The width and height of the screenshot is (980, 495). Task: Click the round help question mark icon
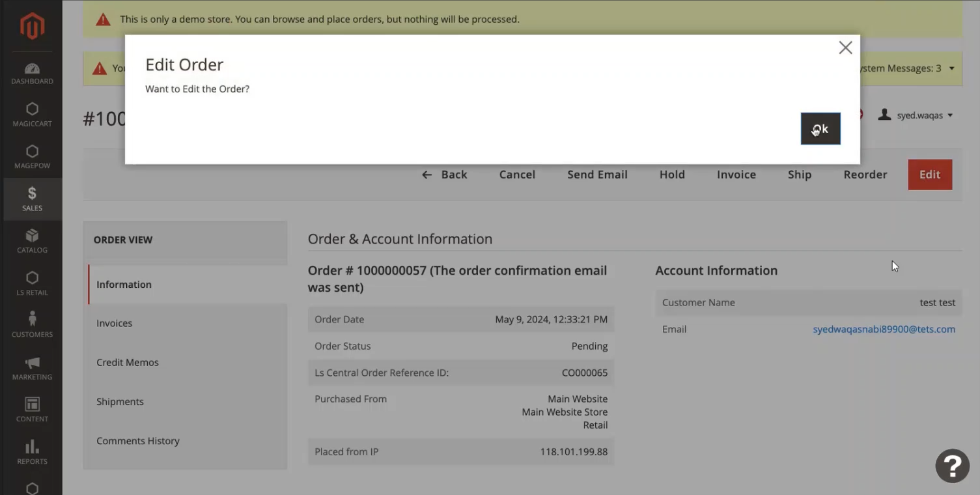(952, 466)
